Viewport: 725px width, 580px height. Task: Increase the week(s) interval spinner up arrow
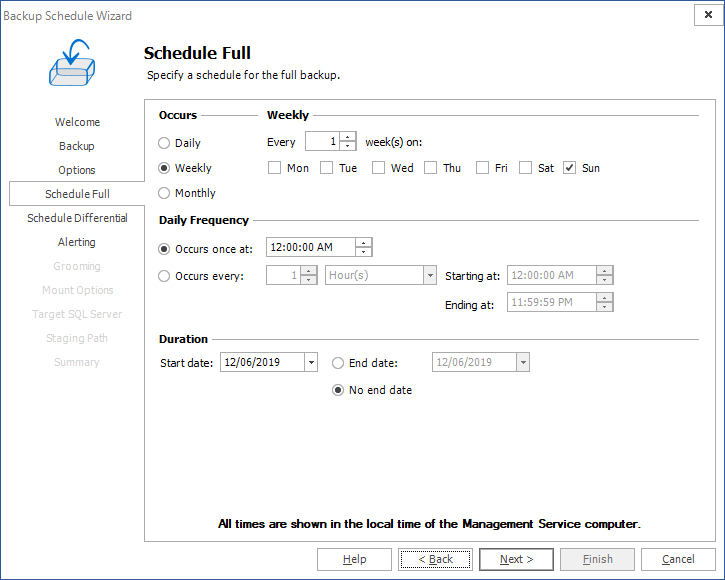348,137
